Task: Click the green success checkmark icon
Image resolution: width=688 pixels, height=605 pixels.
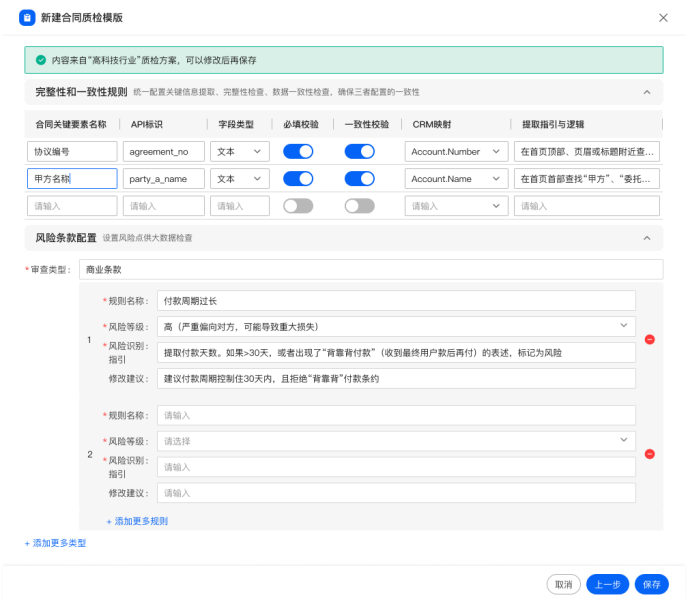Action: [x=40, y=60]
